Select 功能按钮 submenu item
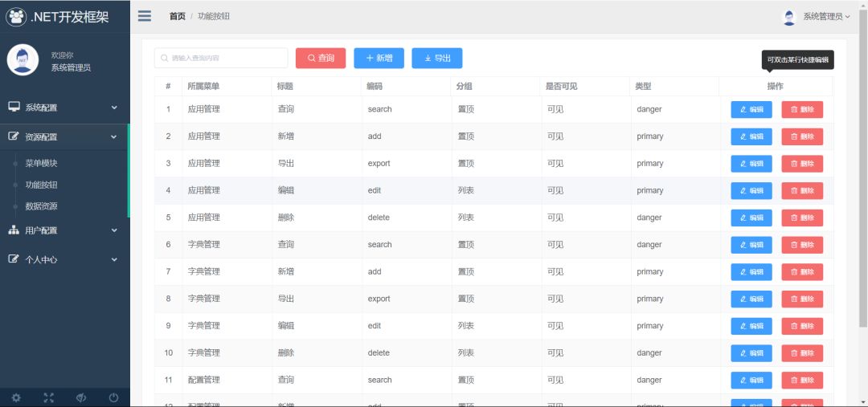 [42, 185]
